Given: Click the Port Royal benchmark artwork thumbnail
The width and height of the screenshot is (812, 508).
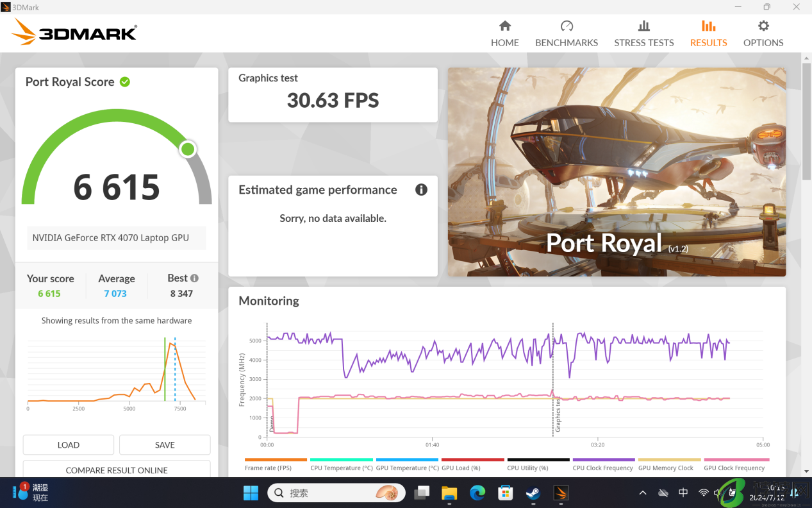Looking at the screenshot, I should (617, 172).
